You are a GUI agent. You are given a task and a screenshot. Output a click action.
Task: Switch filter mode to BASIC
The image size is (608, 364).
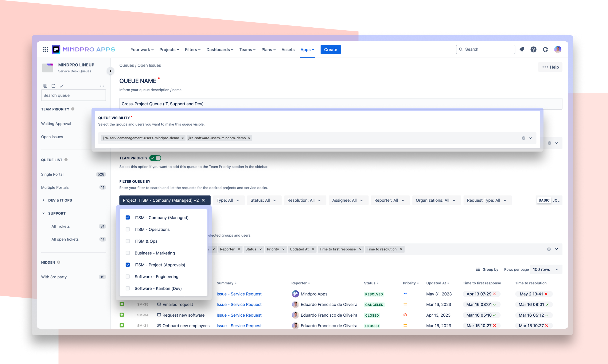pos(544,200)
